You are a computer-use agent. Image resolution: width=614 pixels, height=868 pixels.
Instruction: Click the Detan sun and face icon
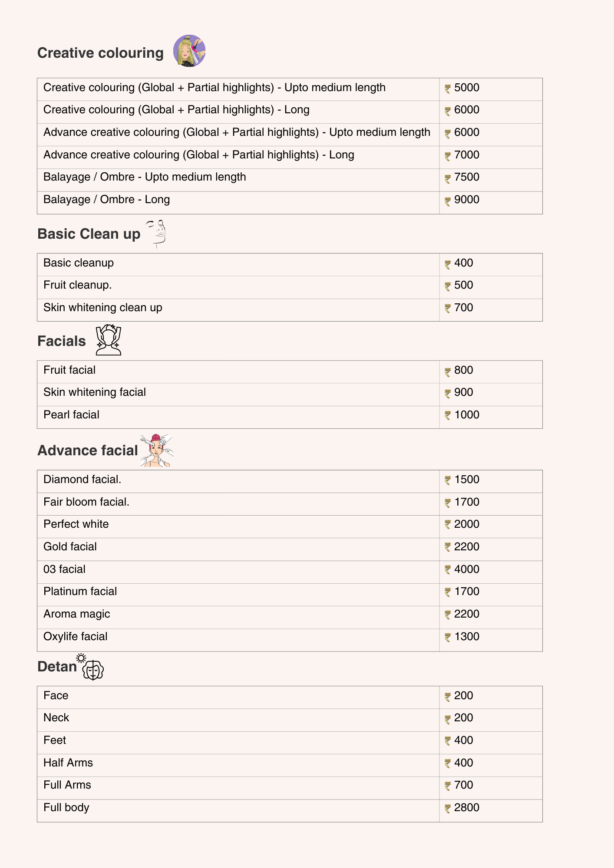(x=92, y=667)
